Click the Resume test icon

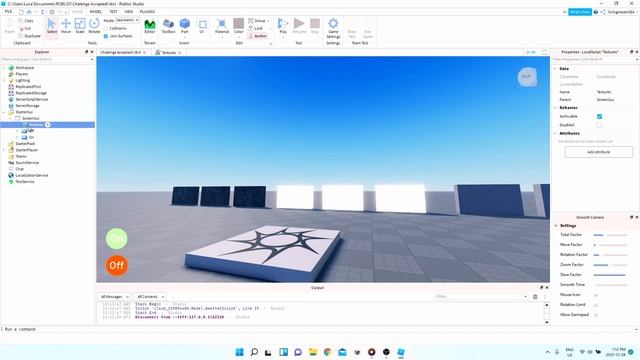click(x=299, y=26)
